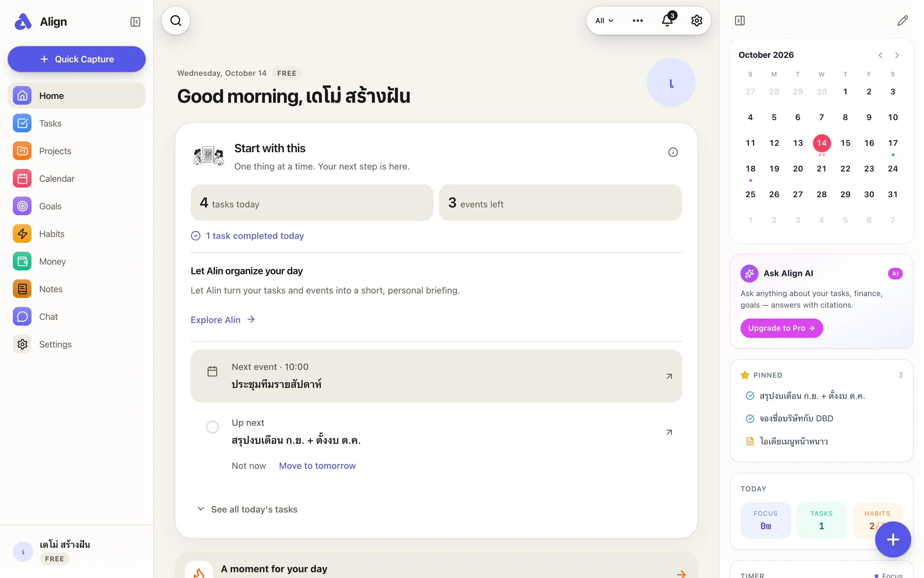Show info for Start with this card
This screenshot has height=578, width=924.
[x=673, y=153]
